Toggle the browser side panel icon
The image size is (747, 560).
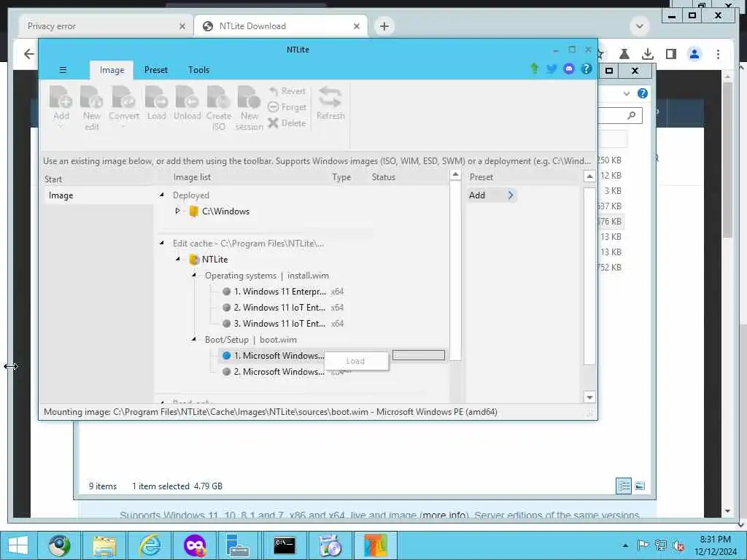coord(671,54)
